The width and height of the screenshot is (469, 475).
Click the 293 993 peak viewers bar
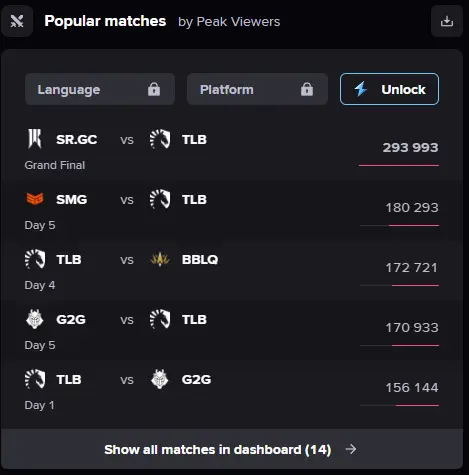[399, 165]
